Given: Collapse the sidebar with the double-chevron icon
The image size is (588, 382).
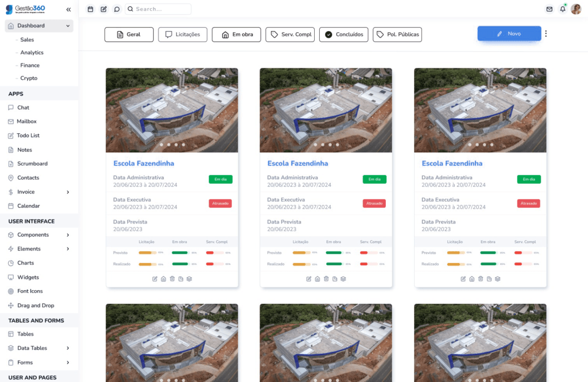Looking at the screenshot, I should click(x=69, y=9).
